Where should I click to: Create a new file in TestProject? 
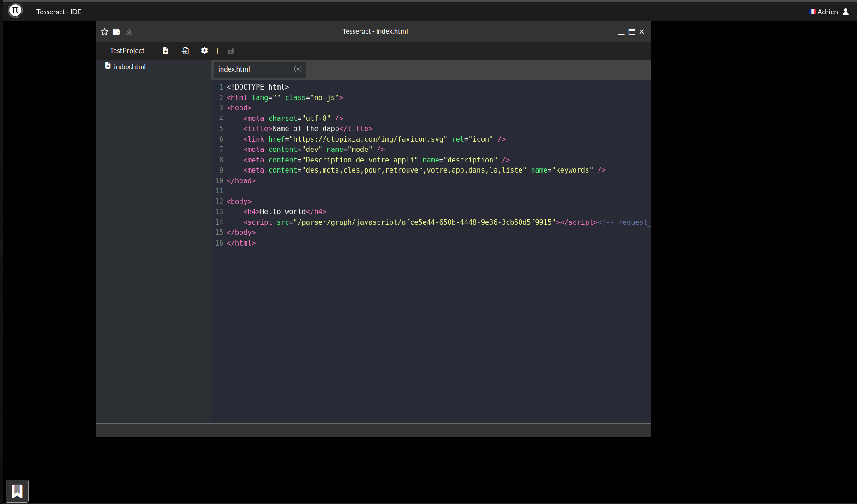pos(166,51)
